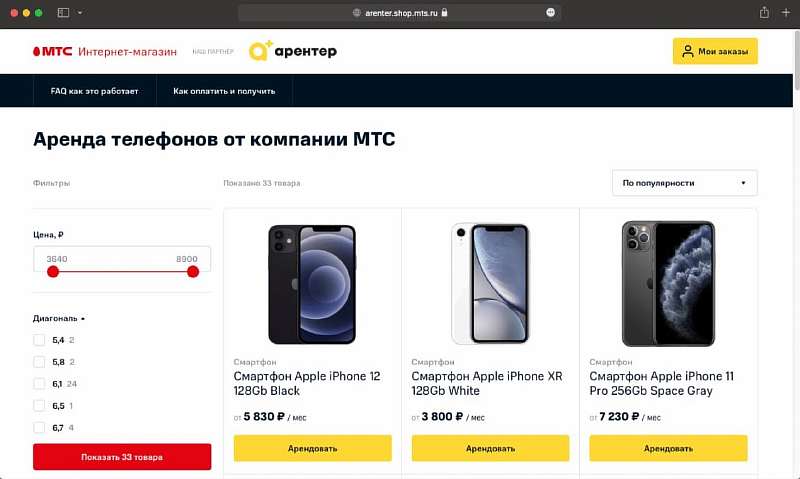This screenshot has width=800, height=479.
Task: Click the iPhone 12 Black product image
Action: click(x=312, y=284)
